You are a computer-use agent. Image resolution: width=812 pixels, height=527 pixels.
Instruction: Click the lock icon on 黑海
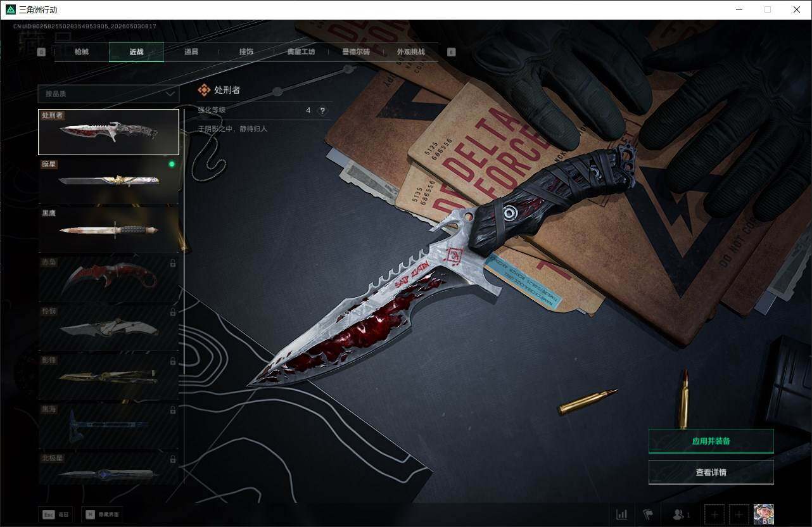click(172, 410)
